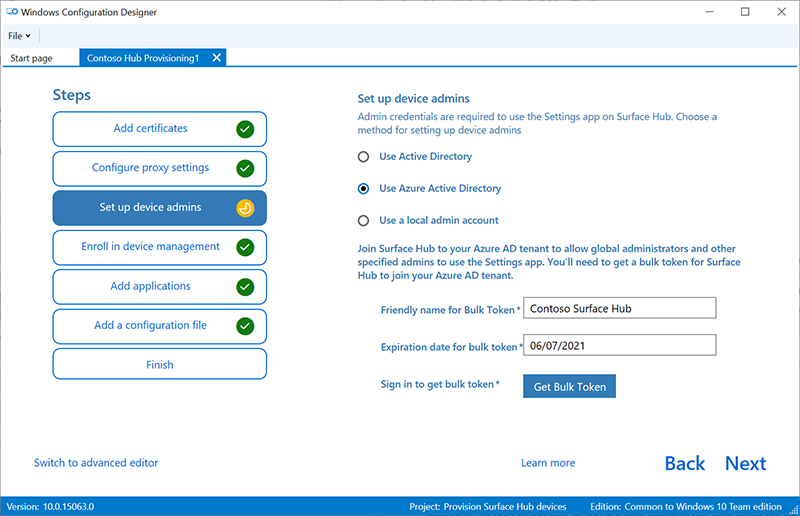Image resolution: width=800 pixels, height=516 pixels.
Task: Click the green checkmark on Add applications
Action: [x=245, y=287]
